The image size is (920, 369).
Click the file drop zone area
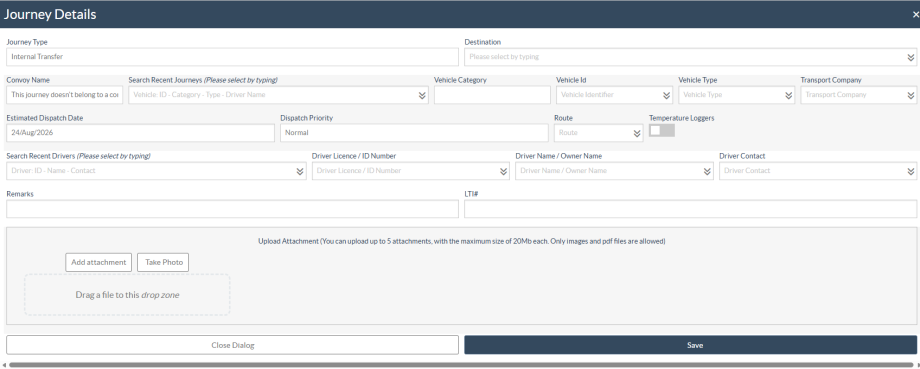(127, 294)
